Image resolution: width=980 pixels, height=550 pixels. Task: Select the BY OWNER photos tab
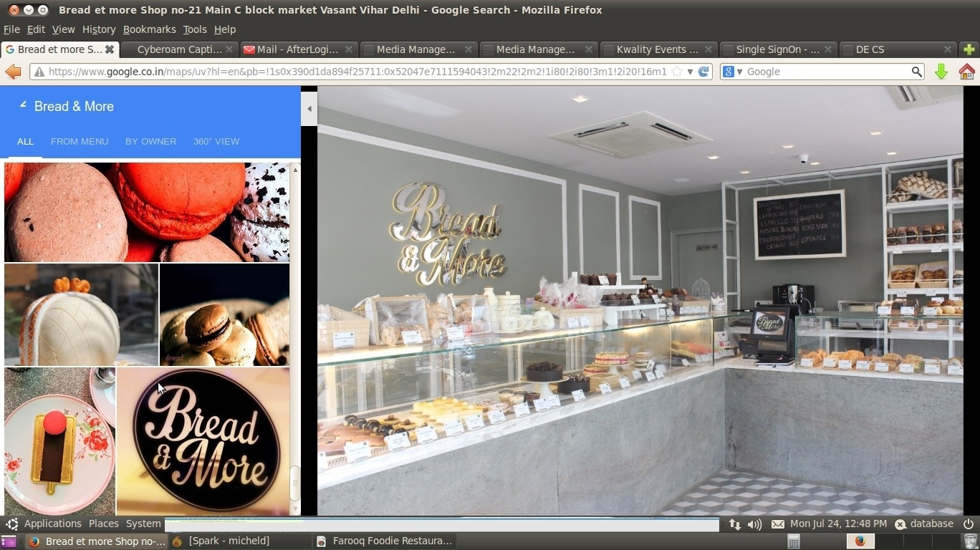tap(150, 141)
